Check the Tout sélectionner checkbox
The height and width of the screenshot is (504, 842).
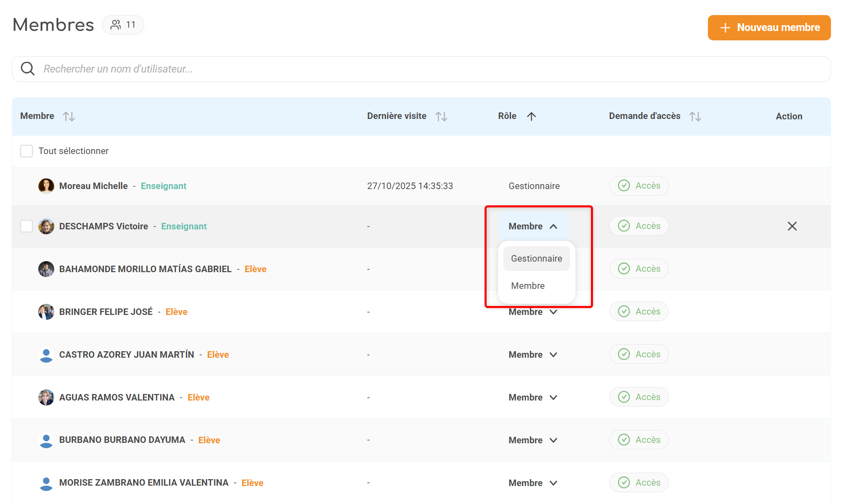tap(26, 151)
